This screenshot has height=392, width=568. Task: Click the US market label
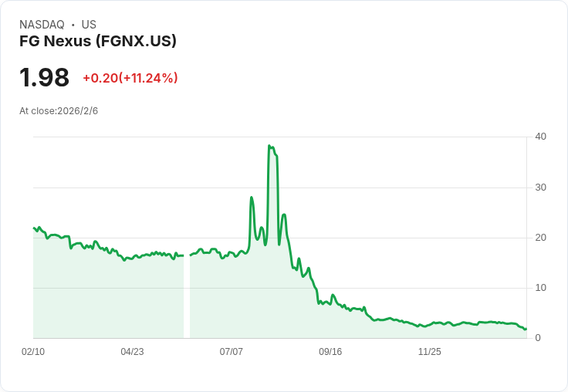[x=89, y=25]
